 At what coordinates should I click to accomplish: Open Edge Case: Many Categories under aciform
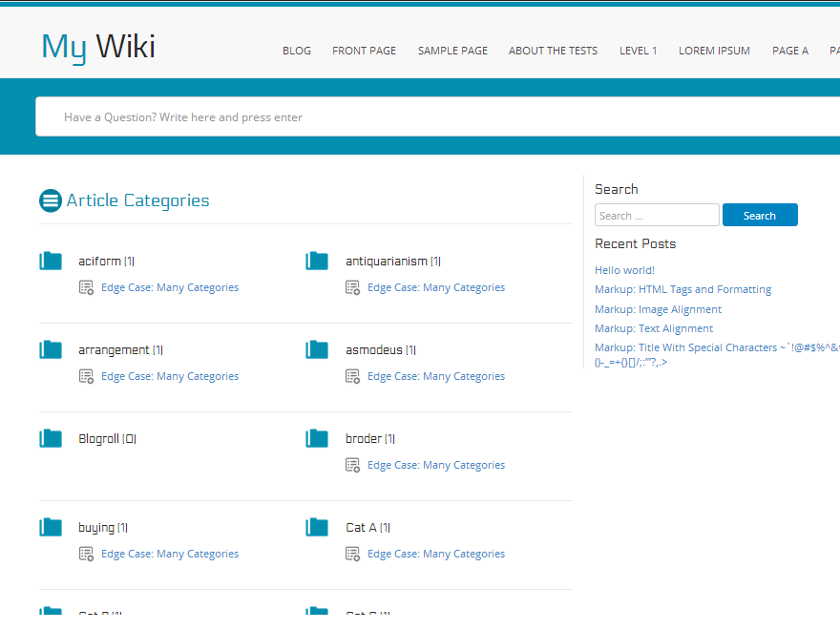[x=170, y=287]
